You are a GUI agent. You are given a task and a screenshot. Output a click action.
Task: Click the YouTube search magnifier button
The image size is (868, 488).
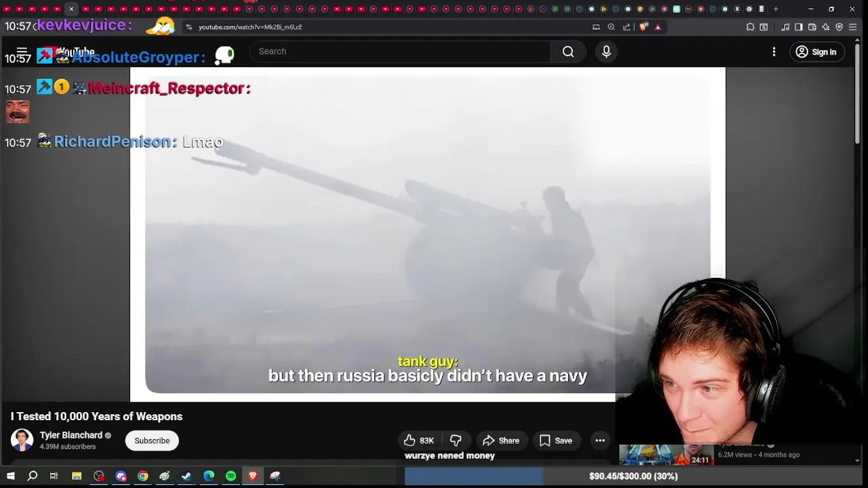click(568, 52)
